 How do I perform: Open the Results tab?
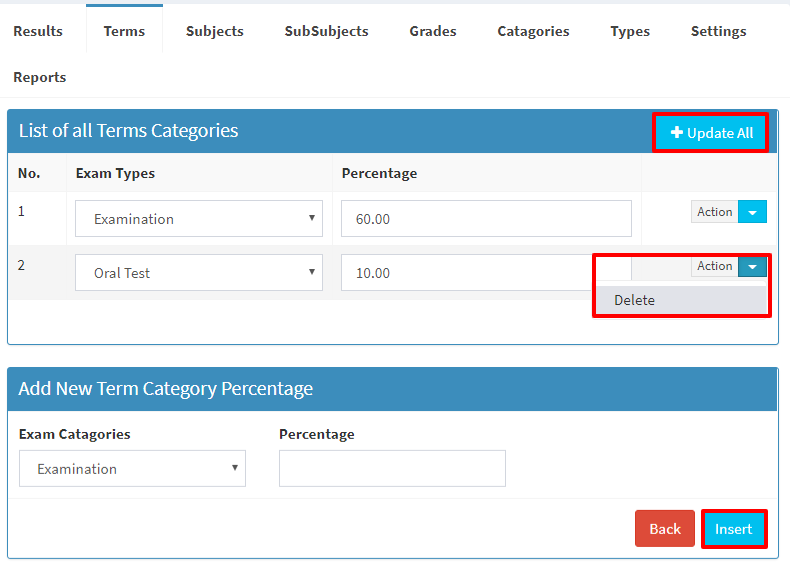38,31
